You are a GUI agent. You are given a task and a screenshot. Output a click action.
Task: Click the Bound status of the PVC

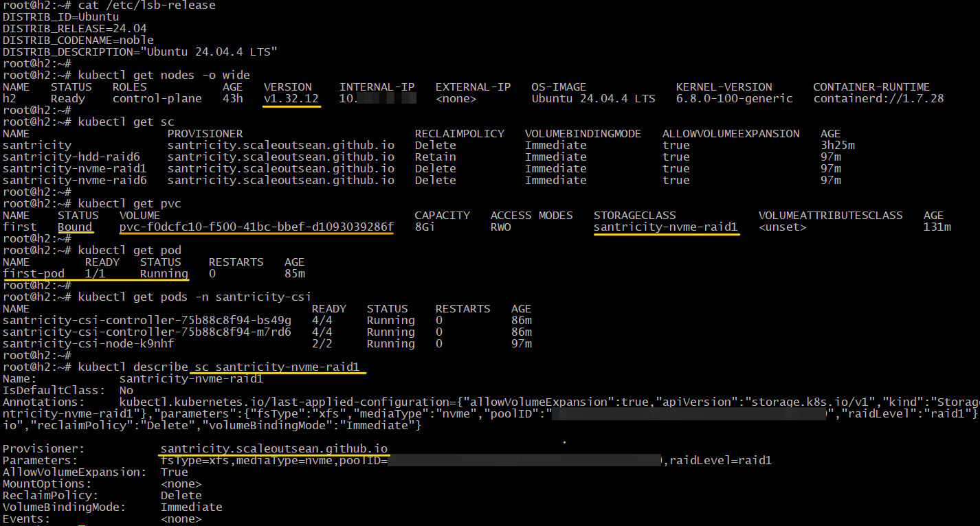coord(75,227)
